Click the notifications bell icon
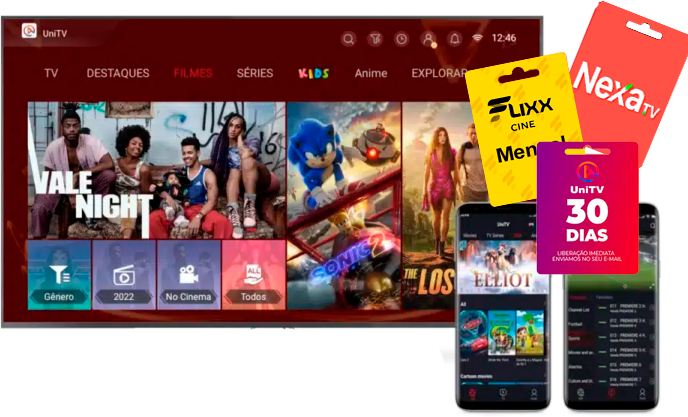Image resolution: width=688 pixels, height=417 pixels. pyautogui.click(x=454, y=39)
